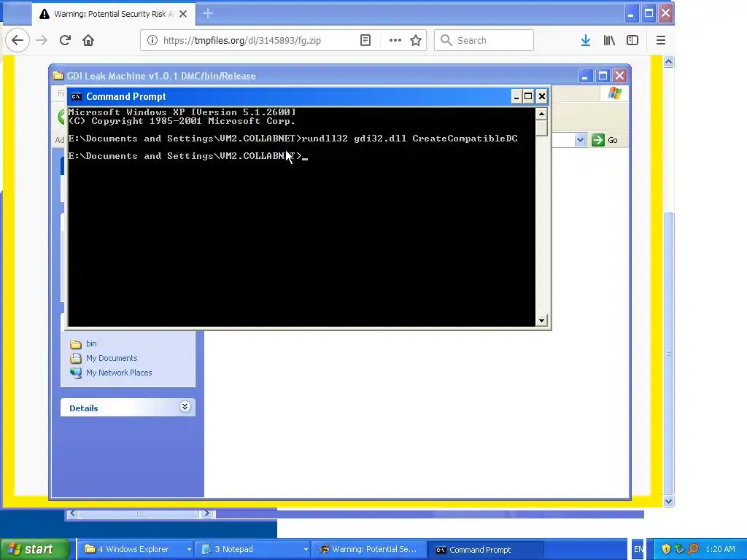The width and height of the screenshot is (747, 560).
Task: Expand Notepad taskbar group arrow
Action: click(x=306, y=549)
